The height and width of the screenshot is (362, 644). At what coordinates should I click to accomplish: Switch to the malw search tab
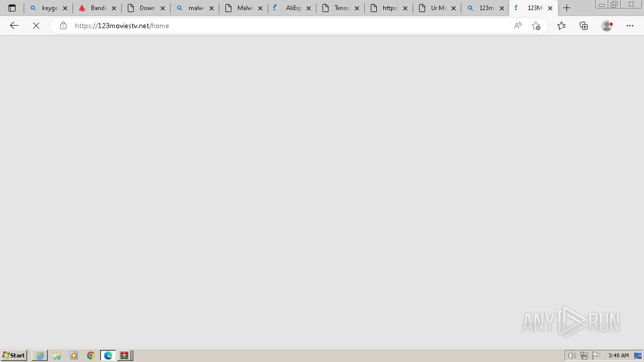coord(194,8)
